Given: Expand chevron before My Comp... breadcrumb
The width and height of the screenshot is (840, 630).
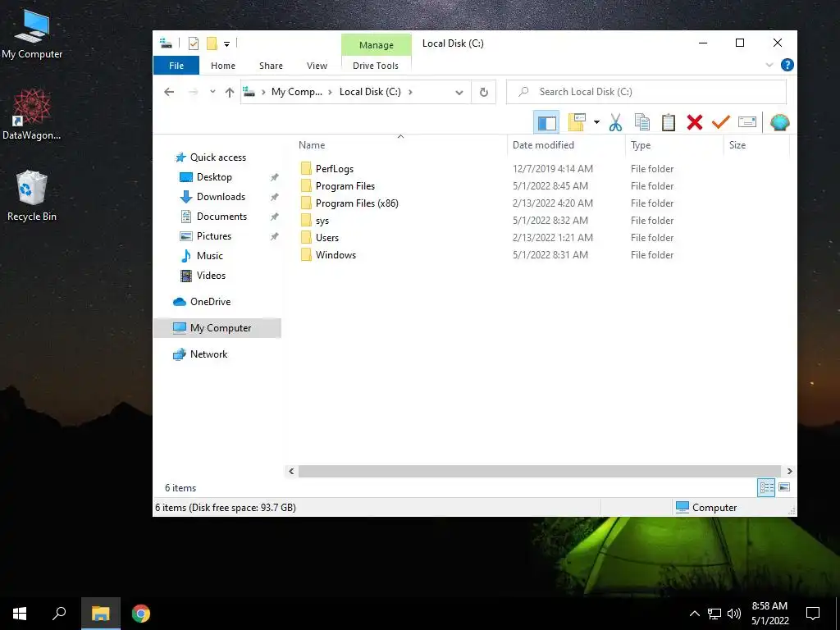Looking at the screenshot, I should click(263, 92).
